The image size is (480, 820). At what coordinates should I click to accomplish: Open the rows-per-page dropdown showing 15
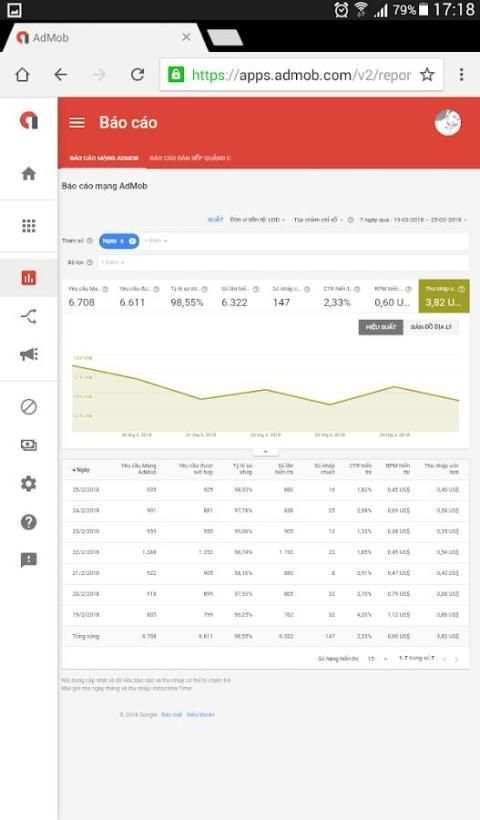[377, 658]
